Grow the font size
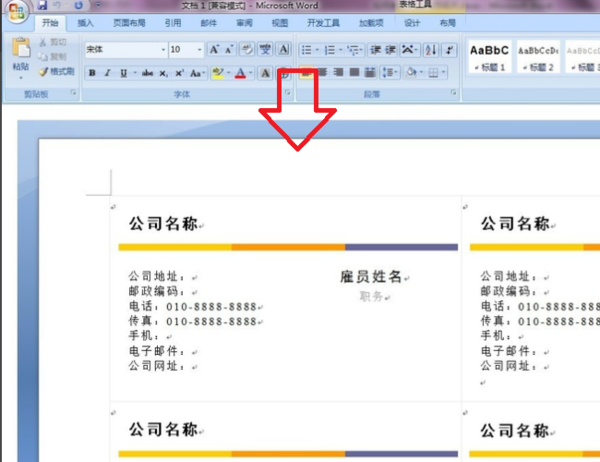The width and height of the screenshot is (600, 462). 214,49
